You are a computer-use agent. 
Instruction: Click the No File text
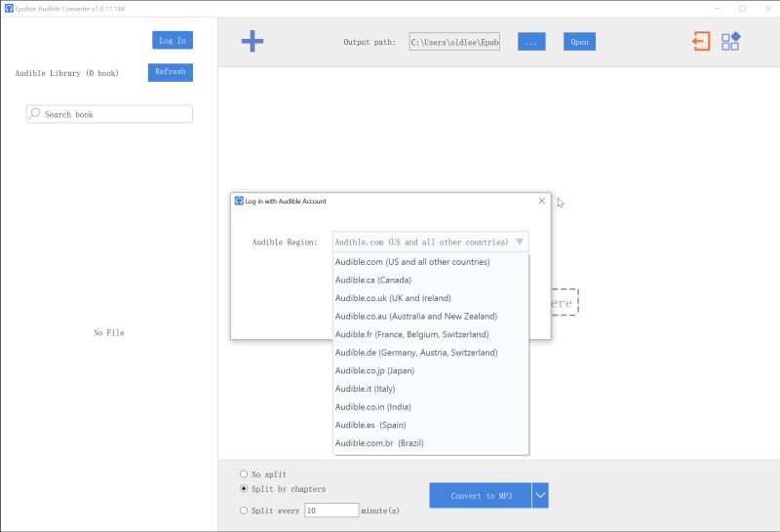[109, 332]
